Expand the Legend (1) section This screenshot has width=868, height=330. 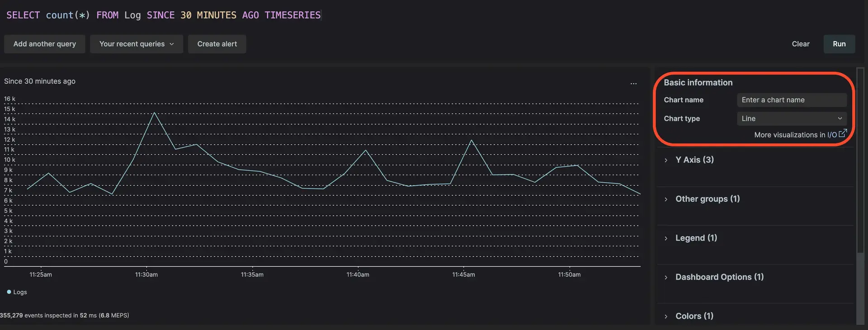[696, 238]
